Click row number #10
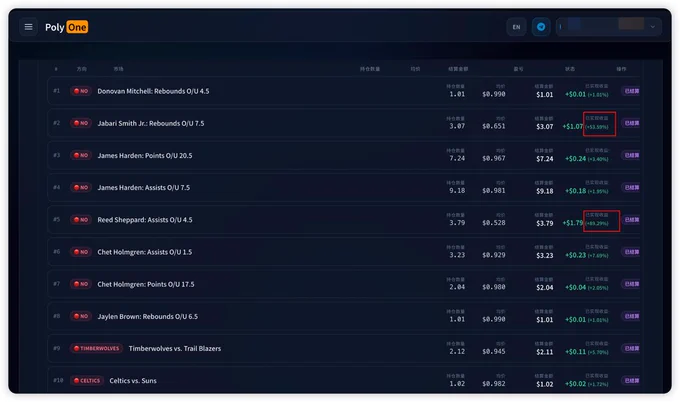Screen dimensions: 680x402 click(x=58, y=380)
